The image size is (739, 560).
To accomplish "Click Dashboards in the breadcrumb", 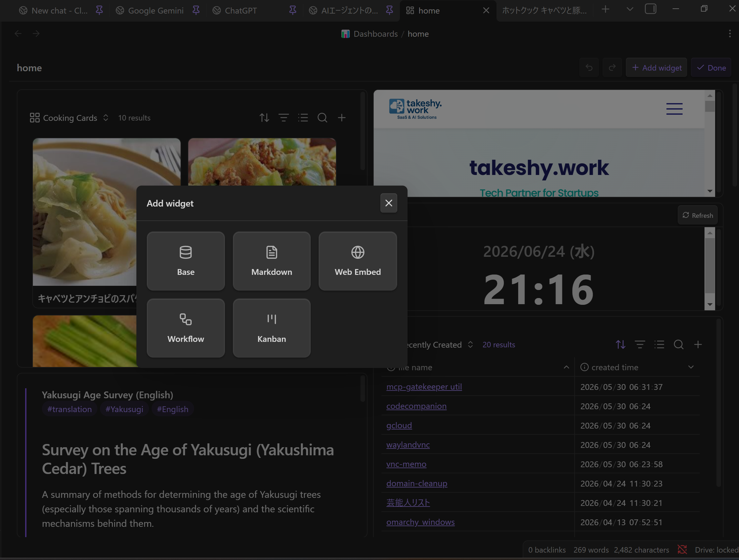I will click(376, 34).
